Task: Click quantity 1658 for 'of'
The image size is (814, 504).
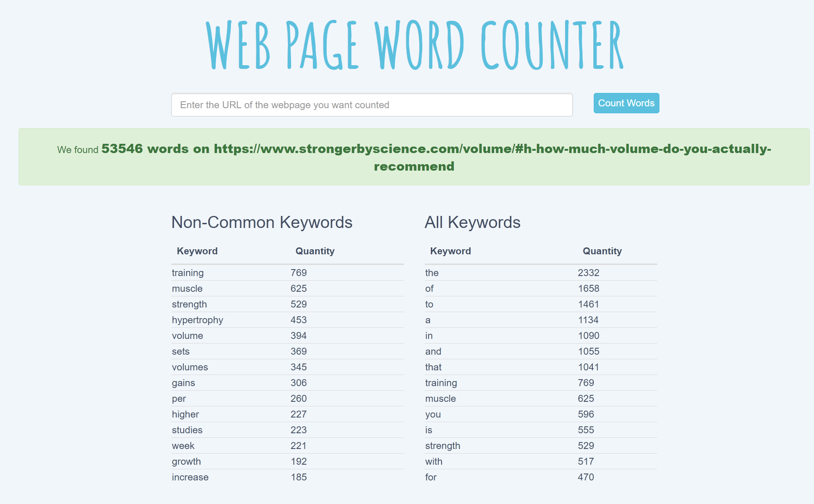Action: (x=588, y=289)
